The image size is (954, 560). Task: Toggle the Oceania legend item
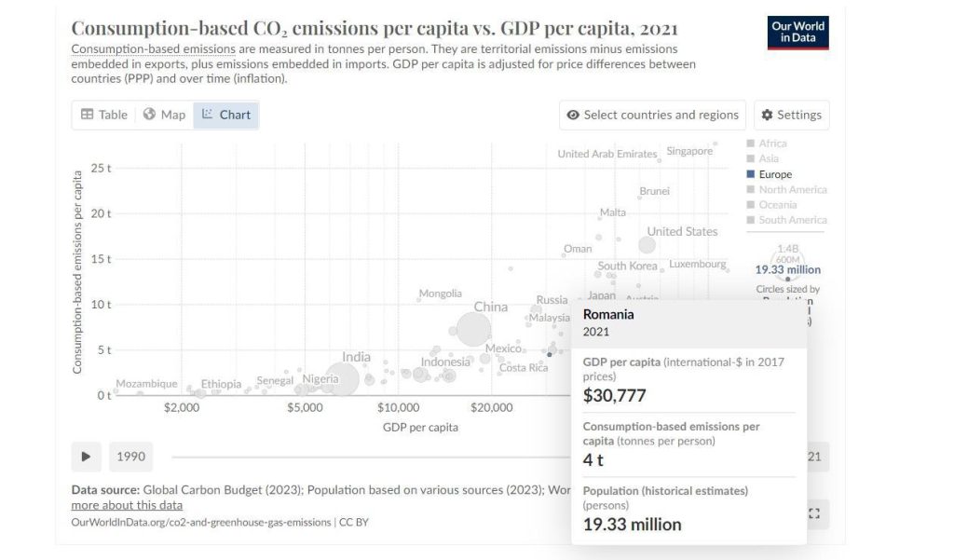pos(771,204)
